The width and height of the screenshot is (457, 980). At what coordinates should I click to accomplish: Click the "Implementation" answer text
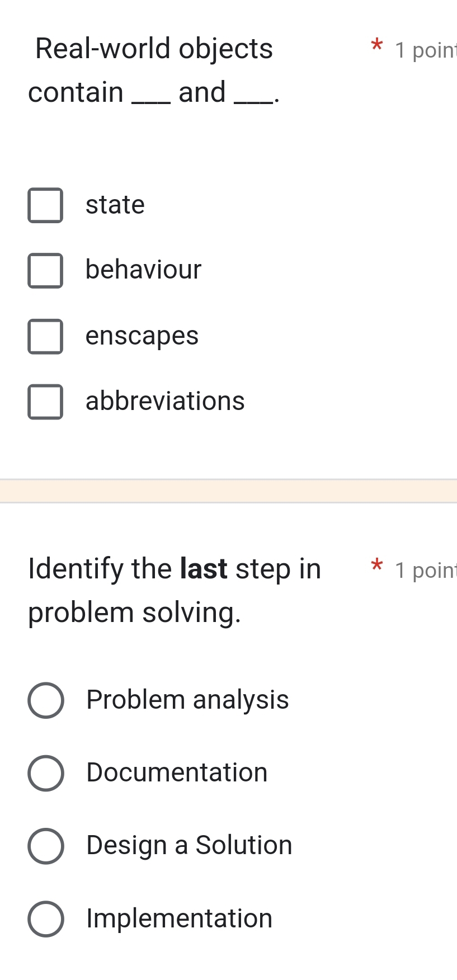tap(178, 918)
